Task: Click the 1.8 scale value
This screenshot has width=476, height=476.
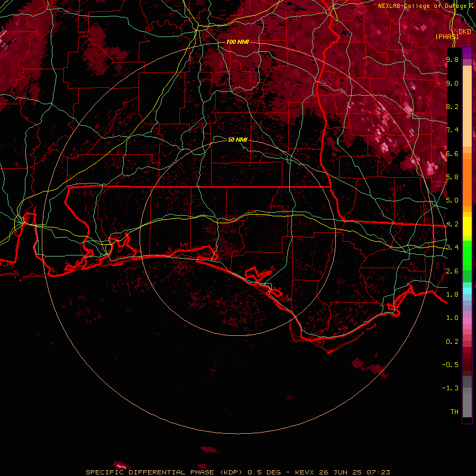Action: tap(452, 295)
